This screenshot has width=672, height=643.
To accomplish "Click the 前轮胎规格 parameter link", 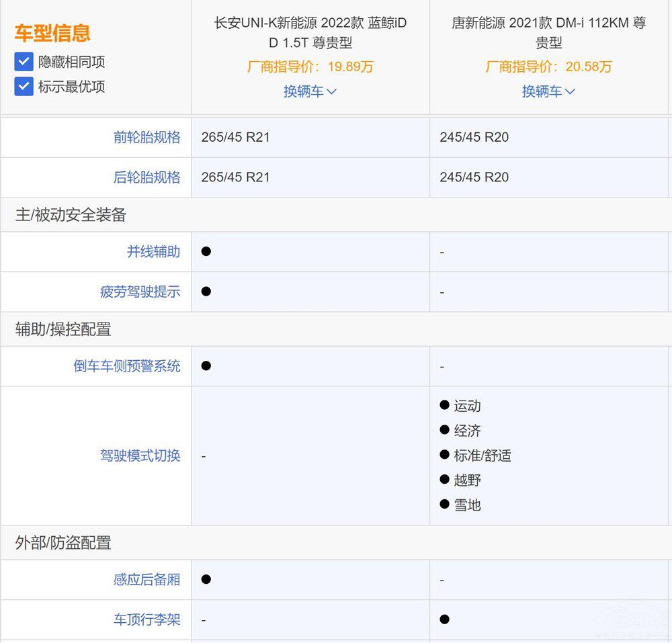I will click(x=146, y=137).
